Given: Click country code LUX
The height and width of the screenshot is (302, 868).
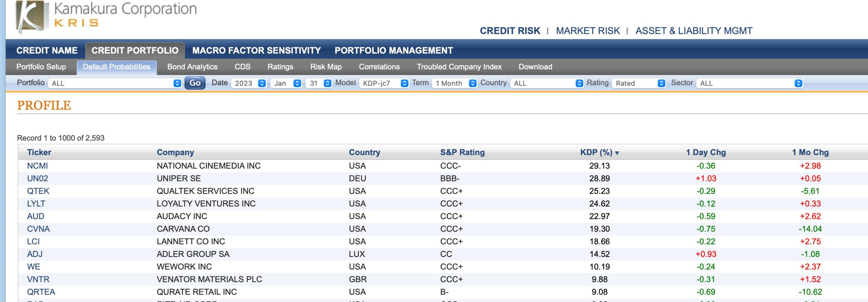Looking at the screenshot, I should [x=357, y=254].
